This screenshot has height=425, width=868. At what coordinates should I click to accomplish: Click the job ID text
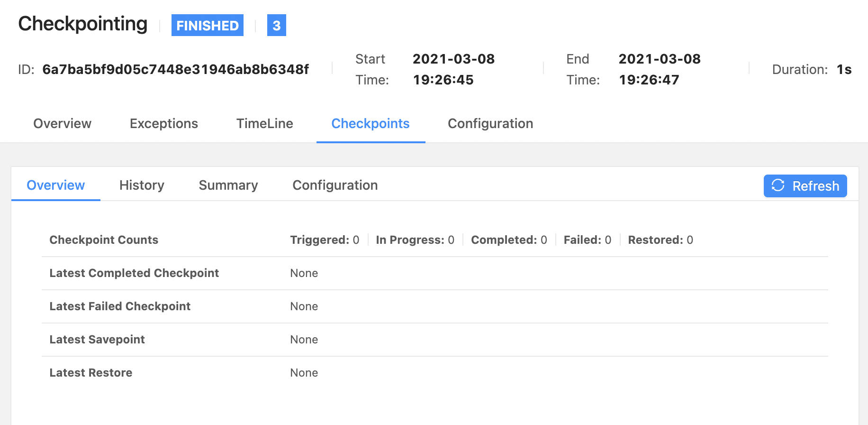coord(175,70)
